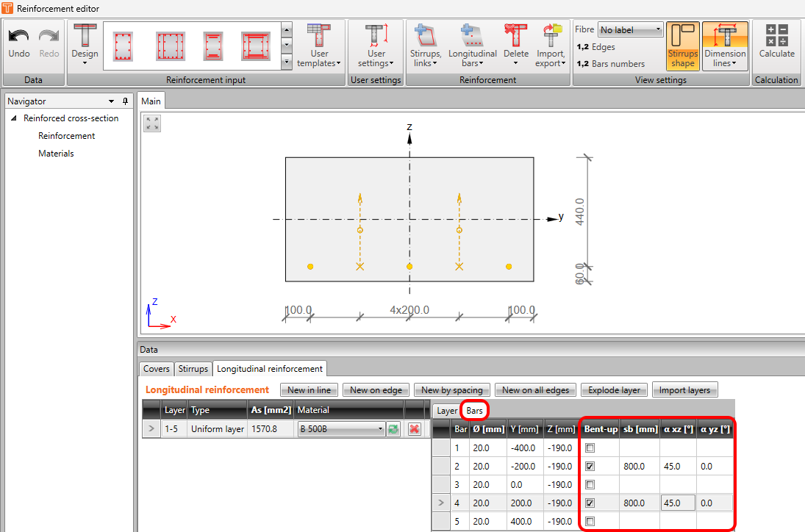Open Stirrups, links tool
805x532 pixels.
(426, 45)
